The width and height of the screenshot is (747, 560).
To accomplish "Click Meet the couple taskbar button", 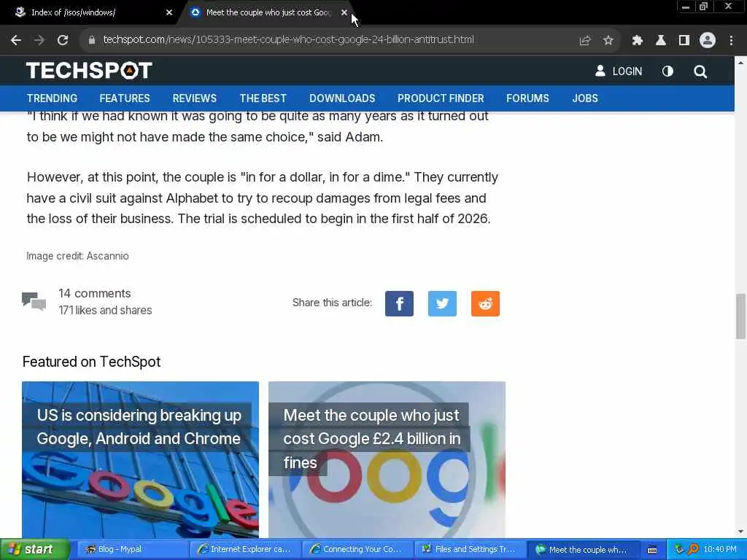I will (582, 550).
